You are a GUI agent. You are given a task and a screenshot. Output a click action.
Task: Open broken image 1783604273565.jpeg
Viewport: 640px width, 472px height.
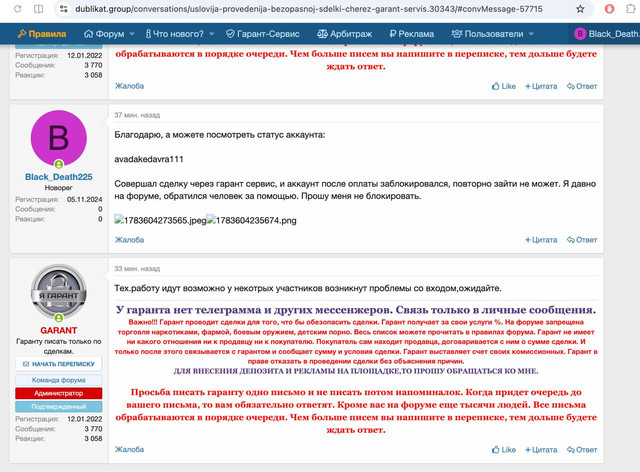click(x=160, y=220)
